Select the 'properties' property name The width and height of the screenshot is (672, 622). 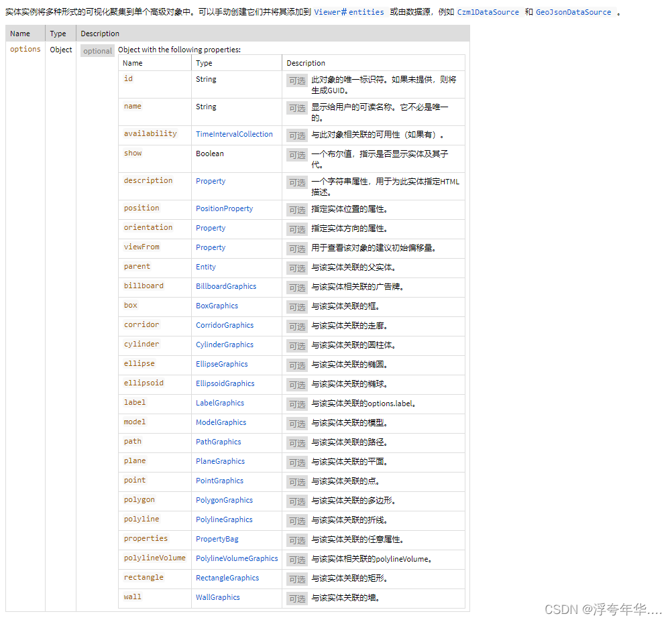point(146,538)
